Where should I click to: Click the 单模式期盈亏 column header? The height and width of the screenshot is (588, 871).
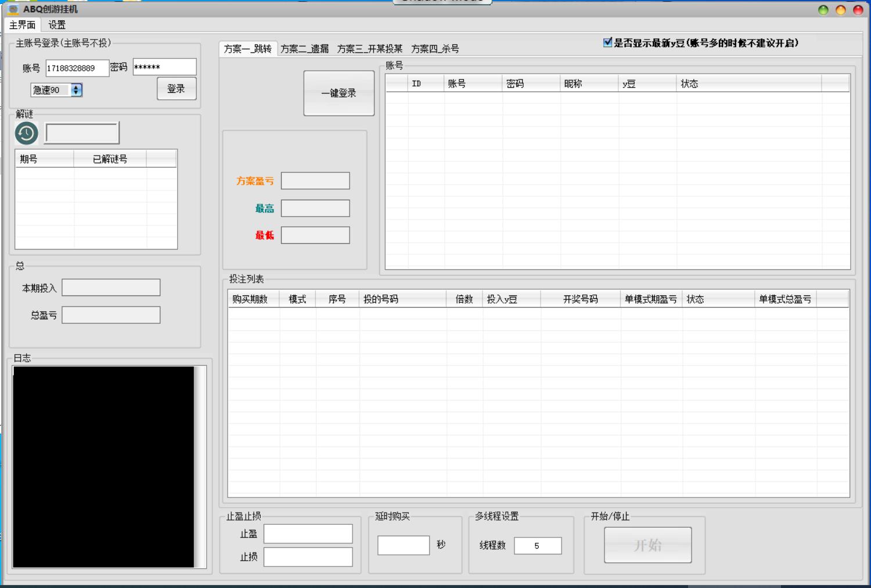click(x=651, y=299)
